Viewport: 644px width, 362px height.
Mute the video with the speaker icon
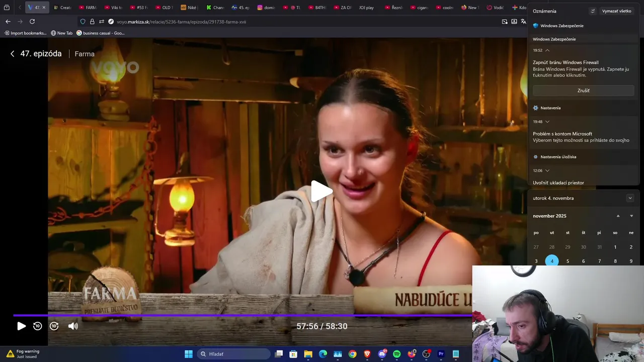73,326
